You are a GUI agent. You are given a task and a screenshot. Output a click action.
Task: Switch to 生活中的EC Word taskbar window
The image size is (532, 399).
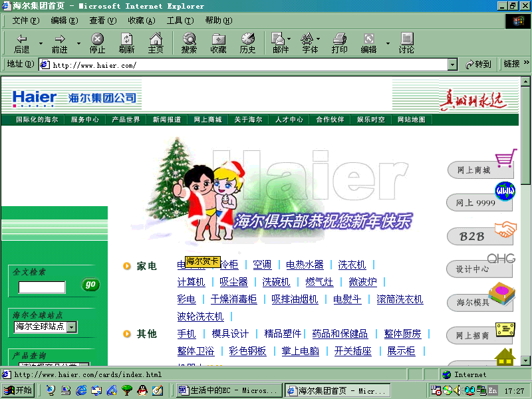coord(229,390)
